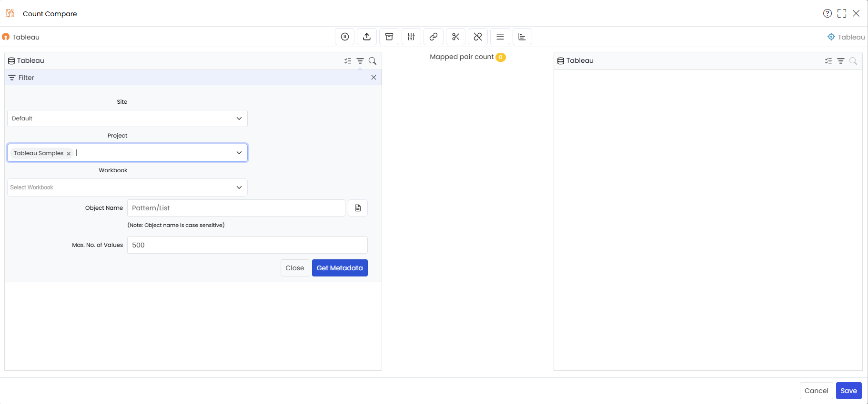This screenshot has width=868, height=404.
Task: Click search icon in left Tableau panel
Action: click(373, 61)
